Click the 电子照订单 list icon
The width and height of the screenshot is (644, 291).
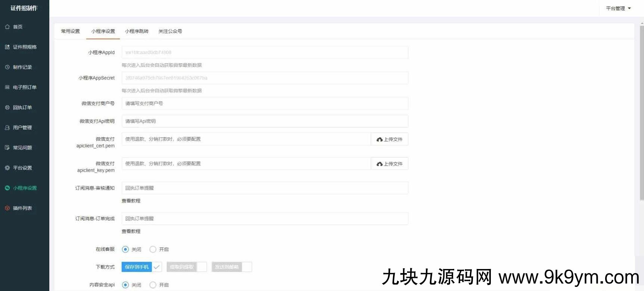coord(7,87)
